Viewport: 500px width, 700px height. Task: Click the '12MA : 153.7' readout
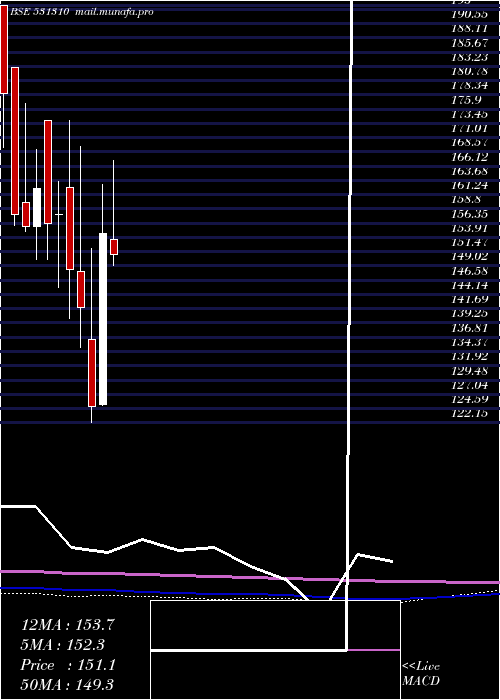tap(68, 625)
